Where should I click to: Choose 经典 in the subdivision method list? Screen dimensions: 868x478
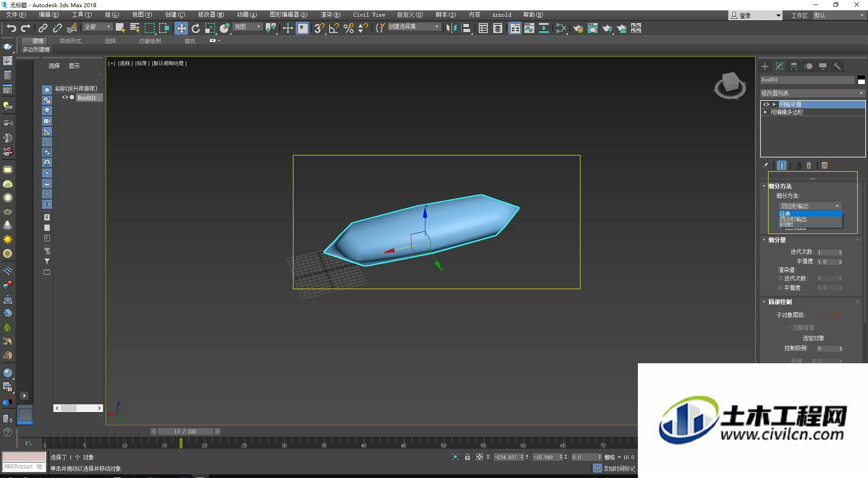[810, 214]
